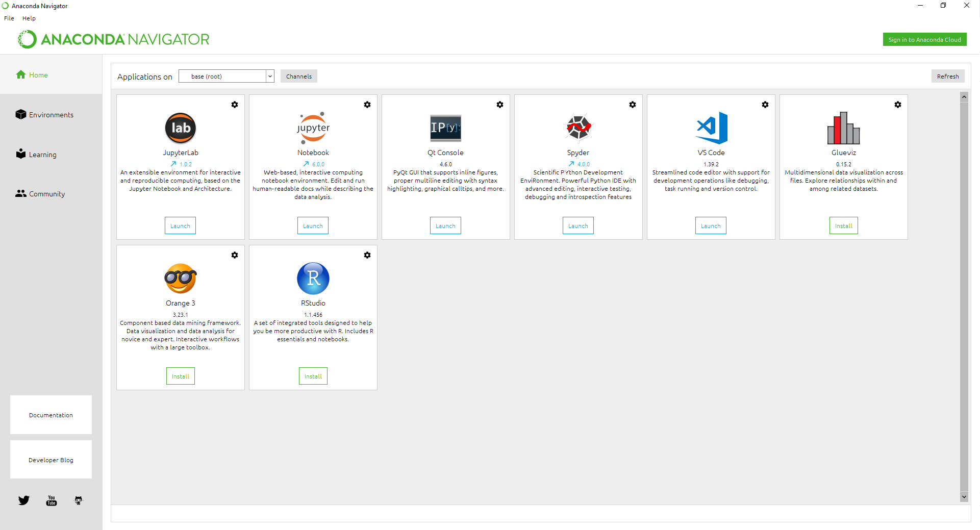Open the YouTube icon link
The height and width of the screenshot is (530, 980).
point(52,500)
